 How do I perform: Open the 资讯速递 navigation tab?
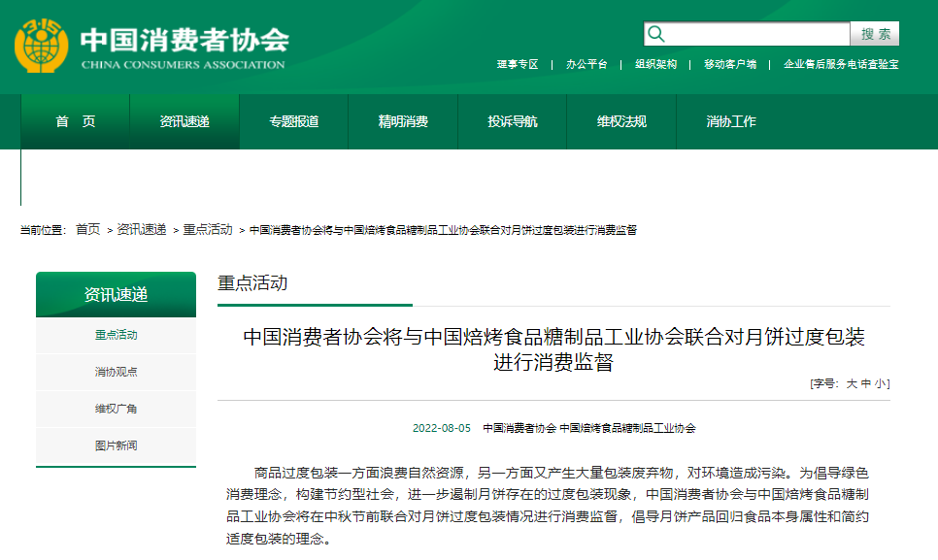click(184, 121)
